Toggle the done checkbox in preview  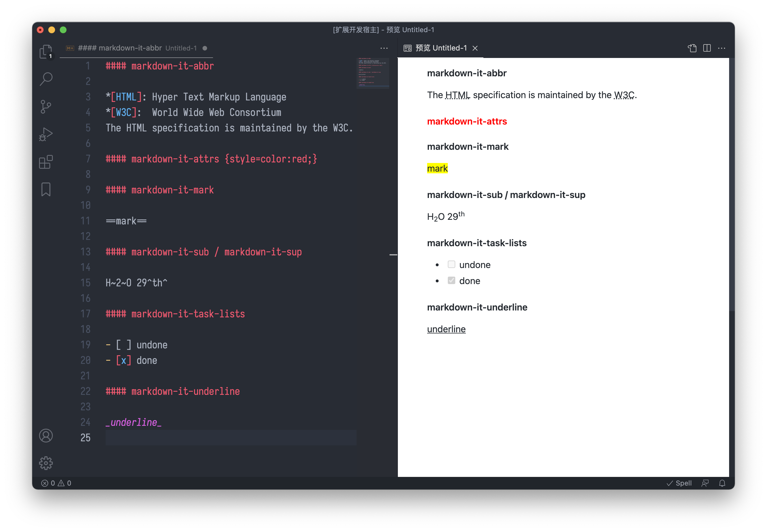point(451,280)
